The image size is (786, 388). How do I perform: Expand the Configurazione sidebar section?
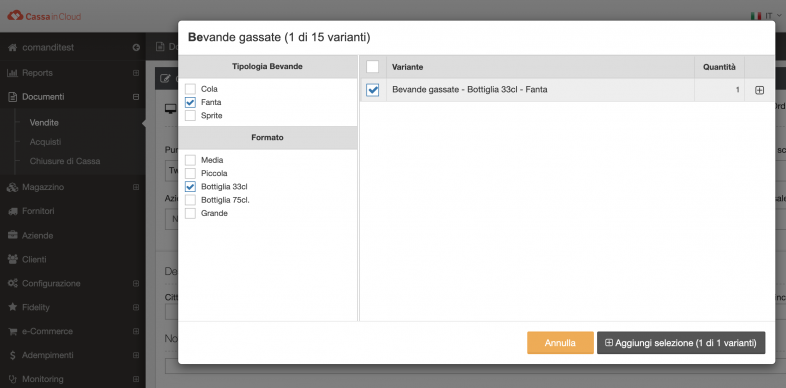click(136, 283)
